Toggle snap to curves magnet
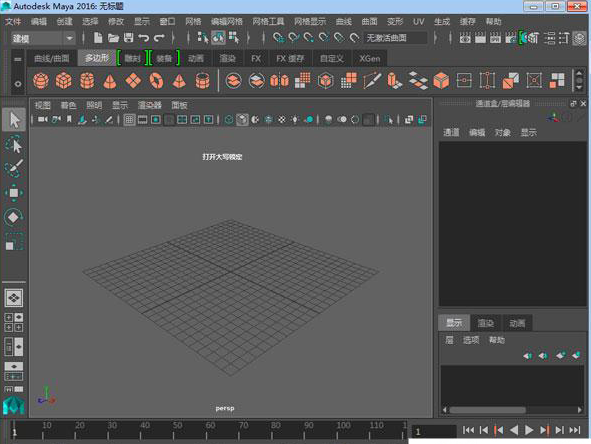Viewport: 591px width, 444px height. (x=294, y=38)
